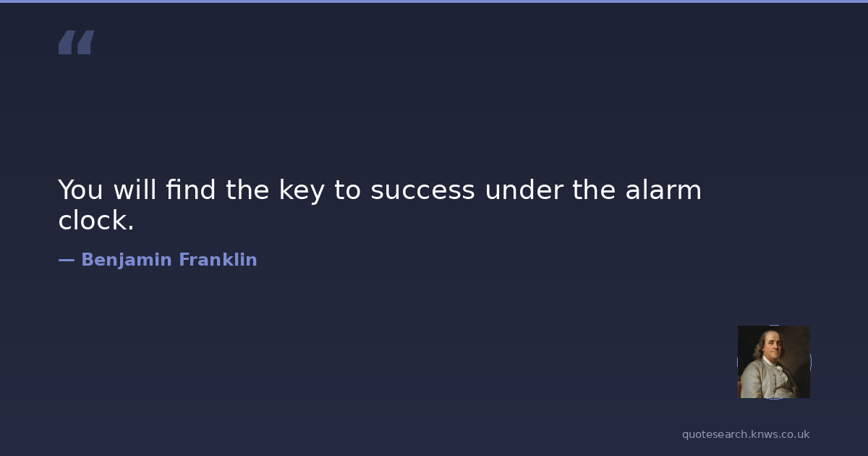Click the word "You" starting the quote
This screenshot has height=456, width=868.
[80, 190]
